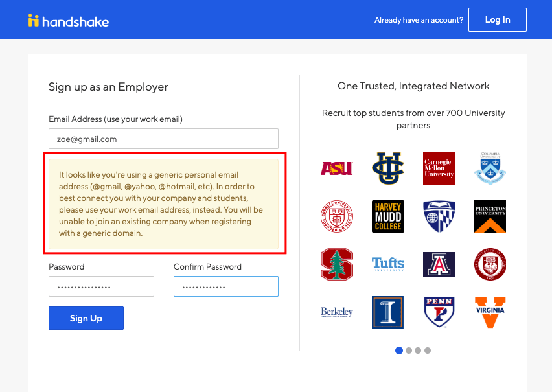The width and height of the screenshot is (552, 392).
Task: Click the Already have an account link text
Action: click(419, 20)
